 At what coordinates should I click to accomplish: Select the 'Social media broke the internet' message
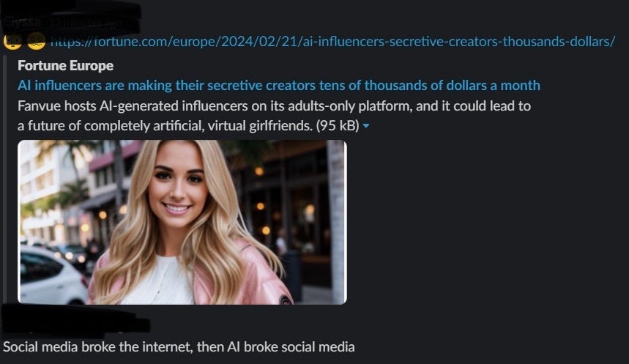click(179, 346)
